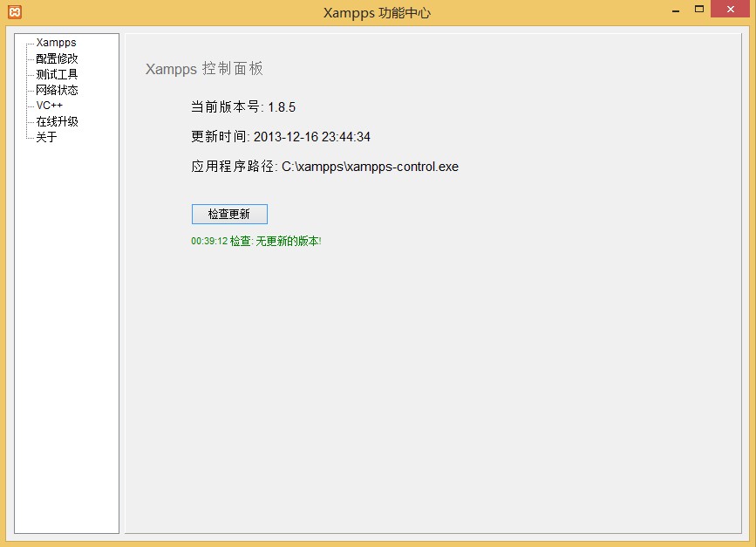Maximize the Xampps 功能中心 window
Screen dimensions: 756x547
699,10
